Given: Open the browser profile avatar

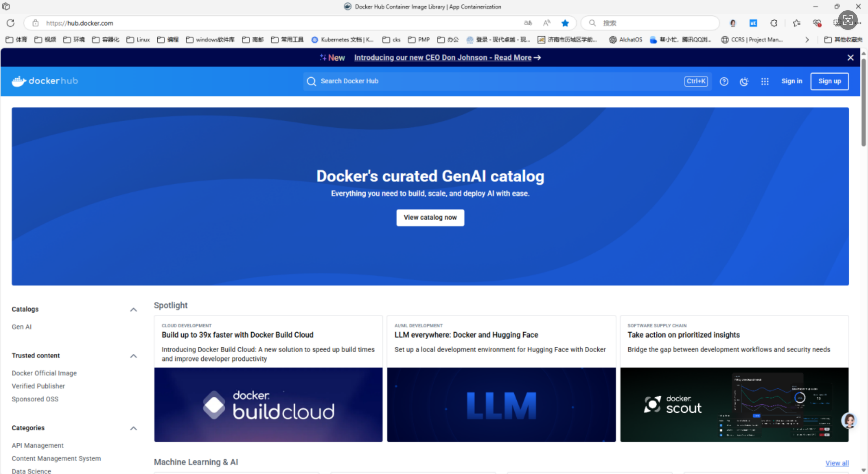Looking at the screenshot, I should 733,23.
